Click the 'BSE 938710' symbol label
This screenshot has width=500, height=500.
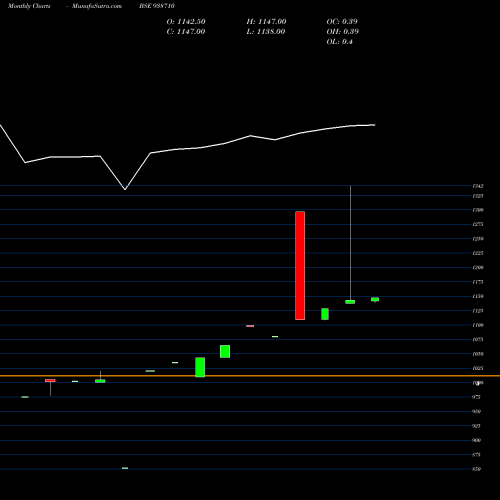point(157,6)
